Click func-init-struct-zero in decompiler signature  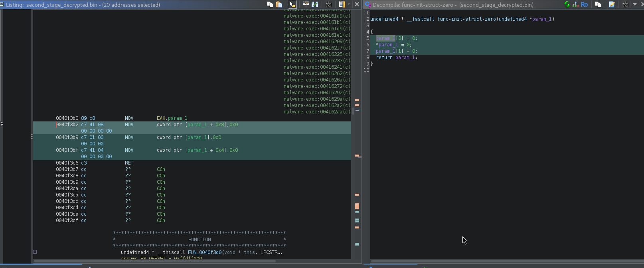pyautogui.click(x=466, y=19)
